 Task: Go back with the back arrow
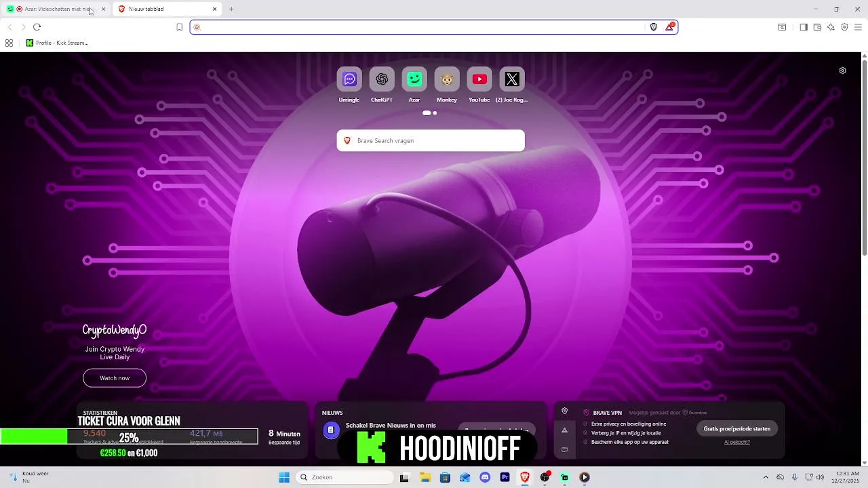(x=9, y=27)
